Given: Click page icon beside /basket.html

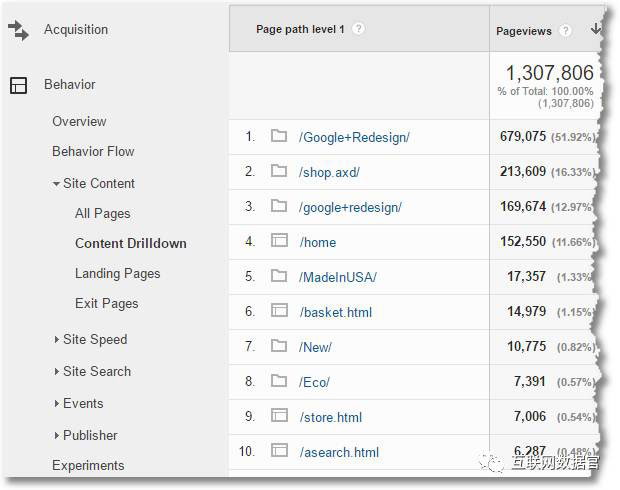Looking at the screenshot, I should 279,312.
